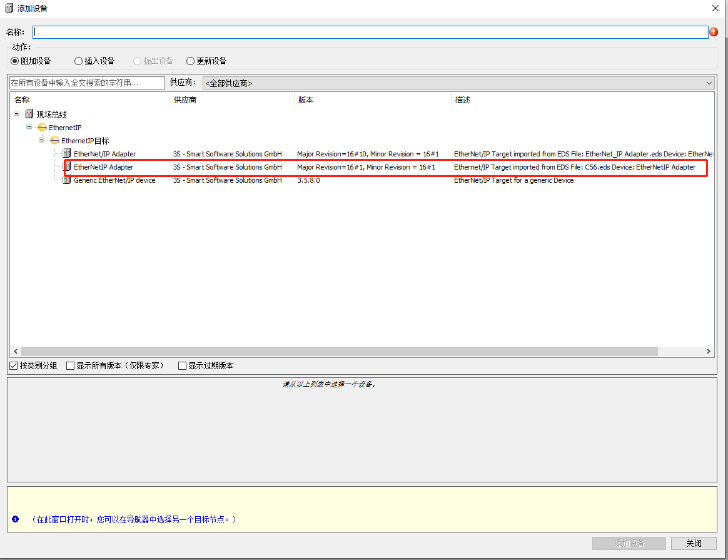Select the 插入设备 radio button
Viewport: 728px width, 560px height.
(78, 61)
